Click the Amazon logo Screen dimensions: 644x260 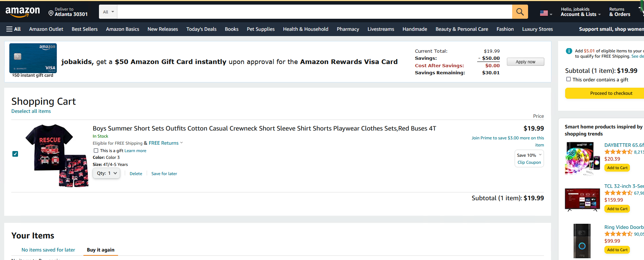click(23, 12)
